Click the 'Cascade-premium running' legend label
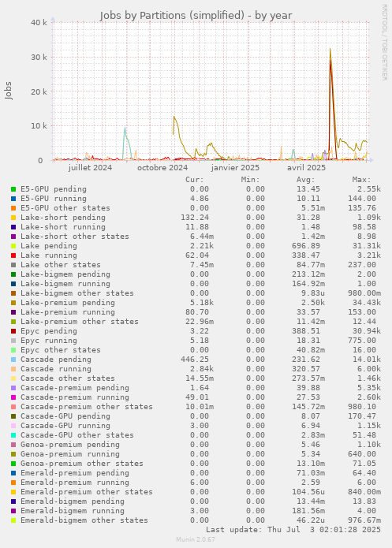The height and width of the screenshot is (548, 392). (x=75, y=397)
